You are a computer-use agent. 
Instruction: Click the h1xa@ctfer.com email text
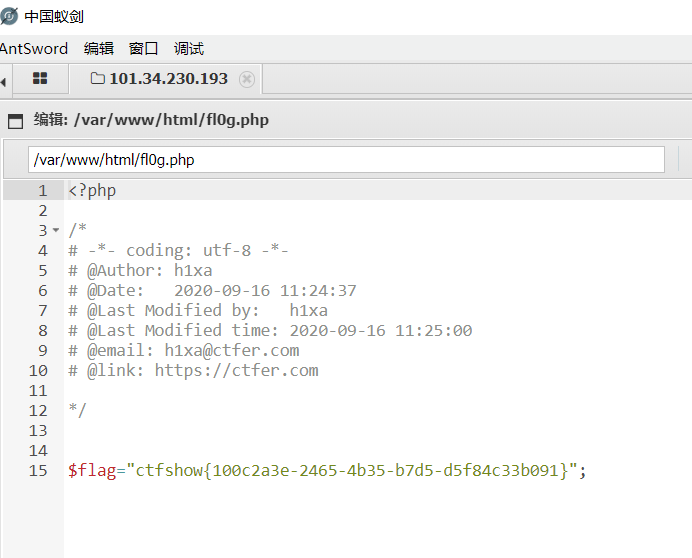[232, 351]
